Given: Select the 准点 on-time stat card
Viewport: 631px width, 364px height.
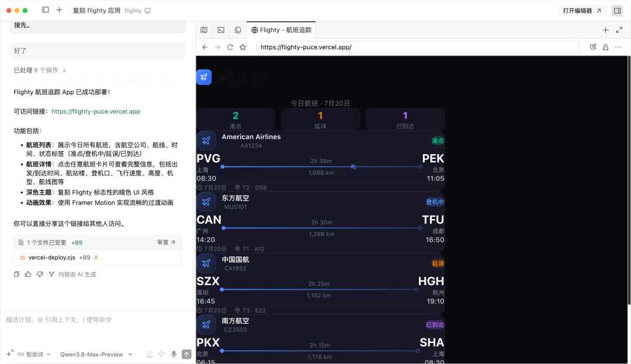Looking at the screenshot, I should click(x=236, y=119).
